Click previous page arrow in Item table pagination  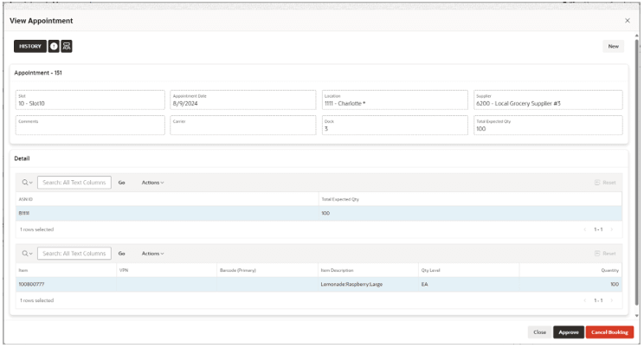click(585, 300)
